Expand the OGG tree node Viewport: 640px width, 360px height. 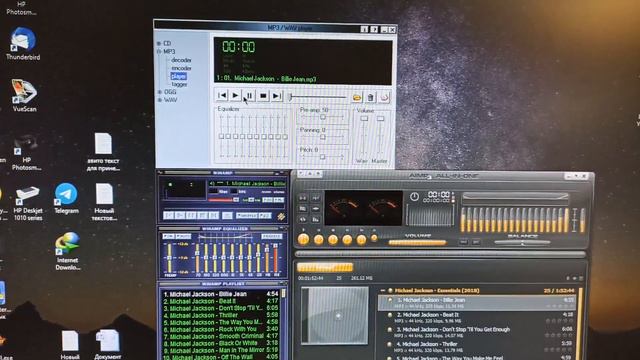(160, 92)
